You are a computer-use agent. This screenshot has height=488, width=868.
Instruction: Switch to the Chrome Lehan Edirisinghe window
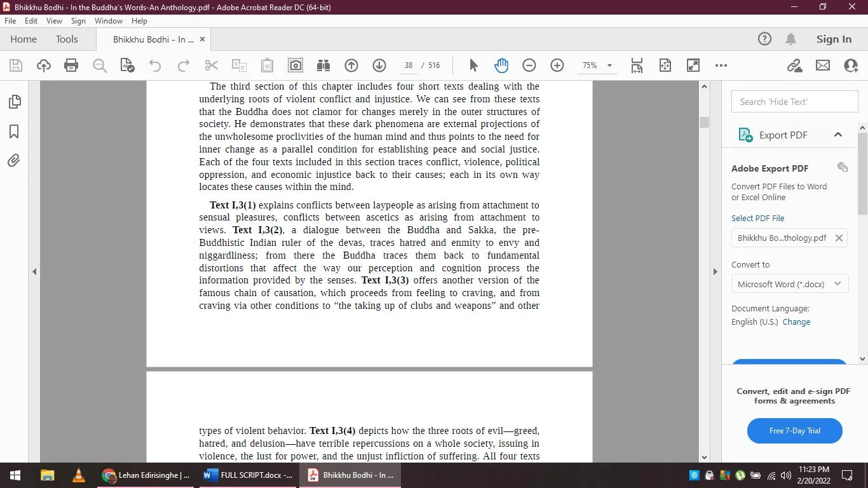coord(146,475)
